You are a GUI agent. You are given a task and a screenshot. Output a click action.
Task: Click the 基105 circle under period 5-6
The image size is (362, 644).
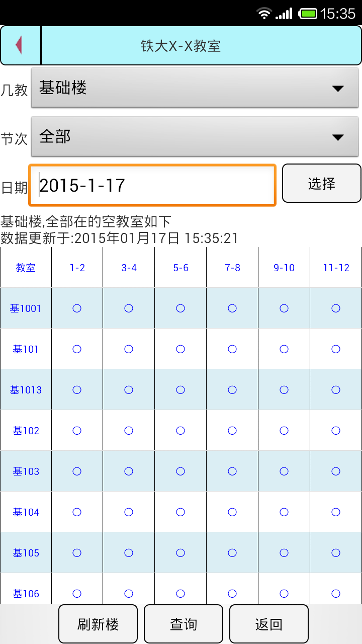tap(180, 553)
